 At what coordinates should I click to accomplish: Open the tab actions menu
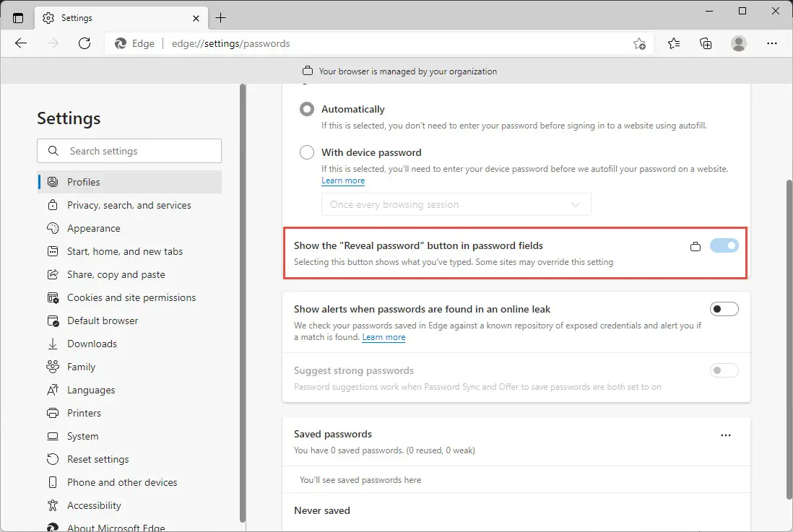[18, 17]
